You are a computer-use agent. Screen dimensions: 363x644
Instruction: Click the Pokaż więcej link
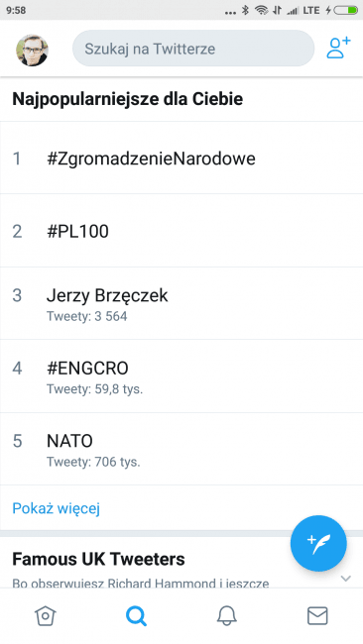[x=57, y=508]
